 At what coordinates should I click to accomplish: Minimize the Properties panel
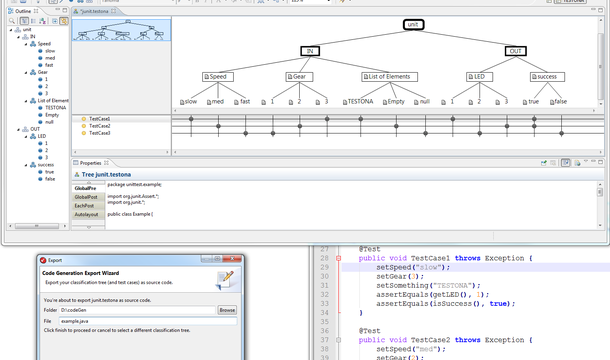[x=593, y=162]
